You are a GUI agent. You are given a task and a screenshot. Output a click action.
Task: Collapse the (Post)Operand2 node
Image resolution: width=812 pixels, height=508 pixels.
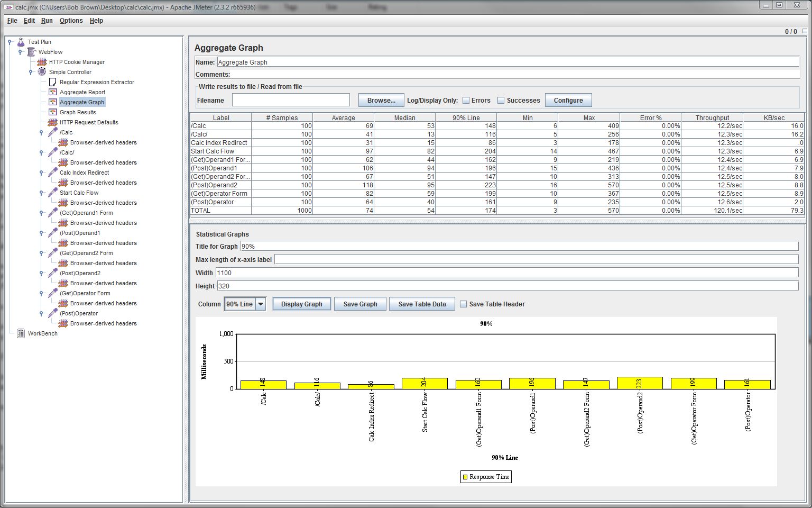tap(41, 273)
